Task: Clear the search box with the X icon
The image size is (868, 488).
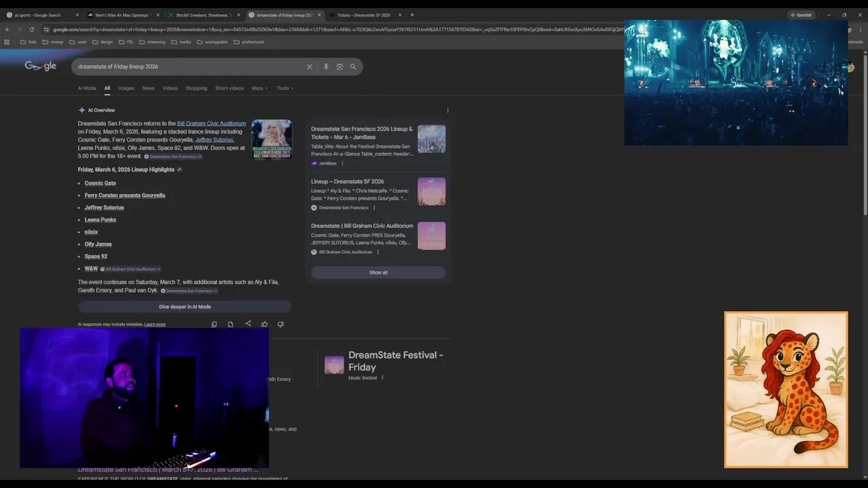Action: pyautogui.click(x=309, y=66)
